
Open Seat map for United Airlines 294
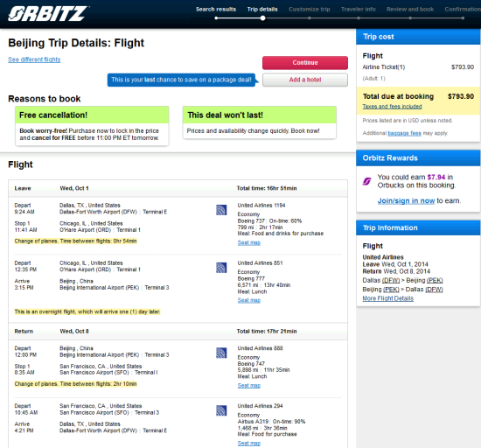click(x=248, y=444)
